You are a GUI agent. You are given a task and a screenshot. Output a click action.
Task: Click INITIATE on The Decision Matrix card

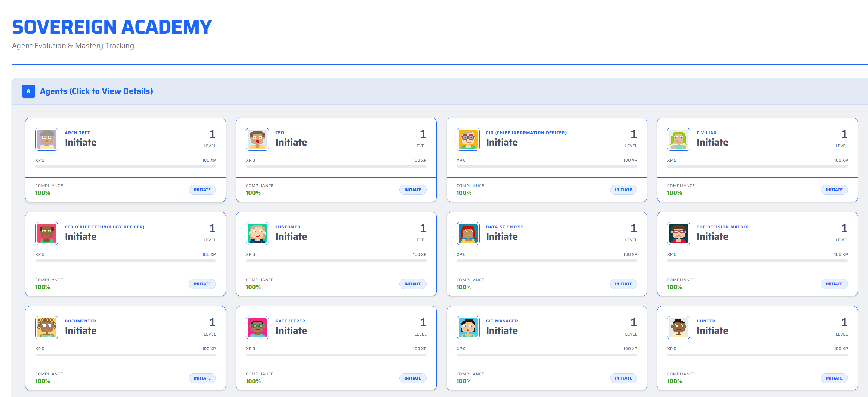point(834,284)
